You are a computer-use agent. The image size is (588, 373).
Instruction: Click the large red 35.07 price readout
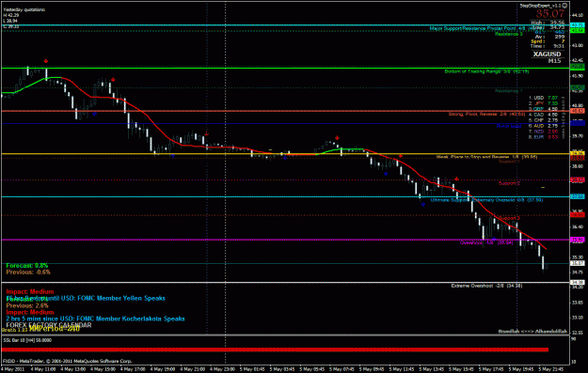coord(550,14)
